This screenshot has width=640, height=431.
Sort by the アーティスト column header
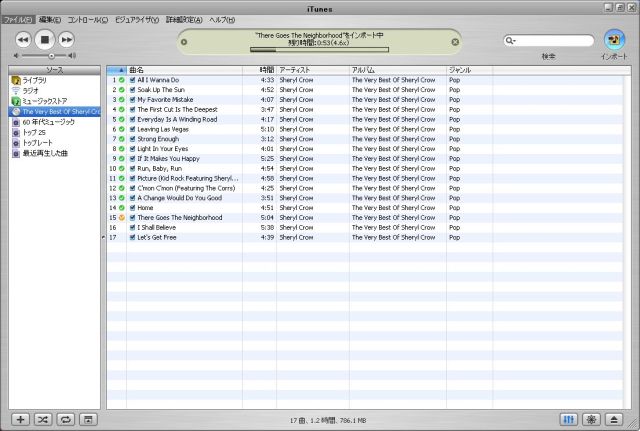tap(313, 70)
